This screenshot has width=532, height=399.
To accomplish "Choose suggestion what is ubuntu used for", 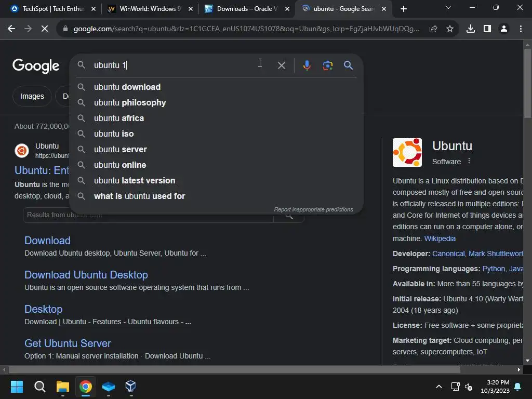I will pos(217,196).
